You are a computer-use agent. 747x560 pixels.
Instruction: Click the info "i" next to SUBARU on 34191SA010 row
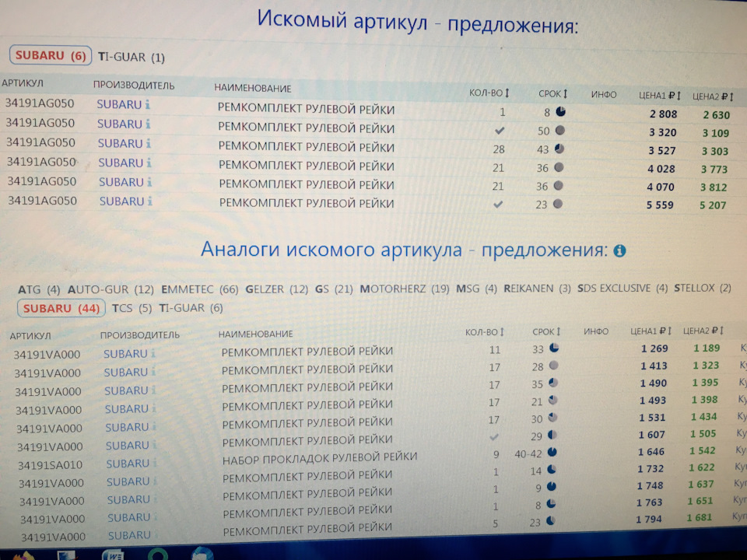point(153,462)
